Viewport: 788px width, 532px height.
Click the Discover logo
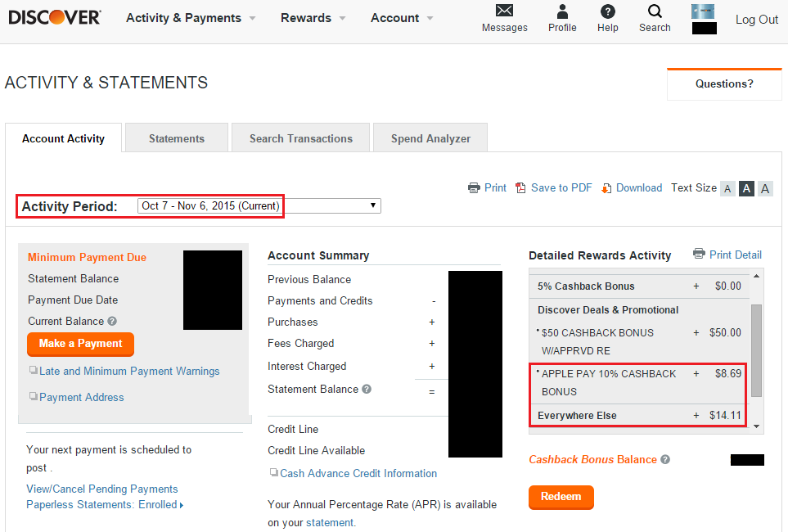pos(55,18)
